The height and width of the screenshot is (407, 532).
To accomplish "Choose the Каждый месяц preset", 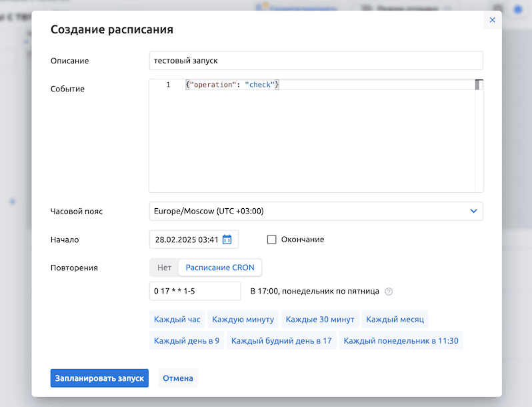I will [x=395, y=320].
